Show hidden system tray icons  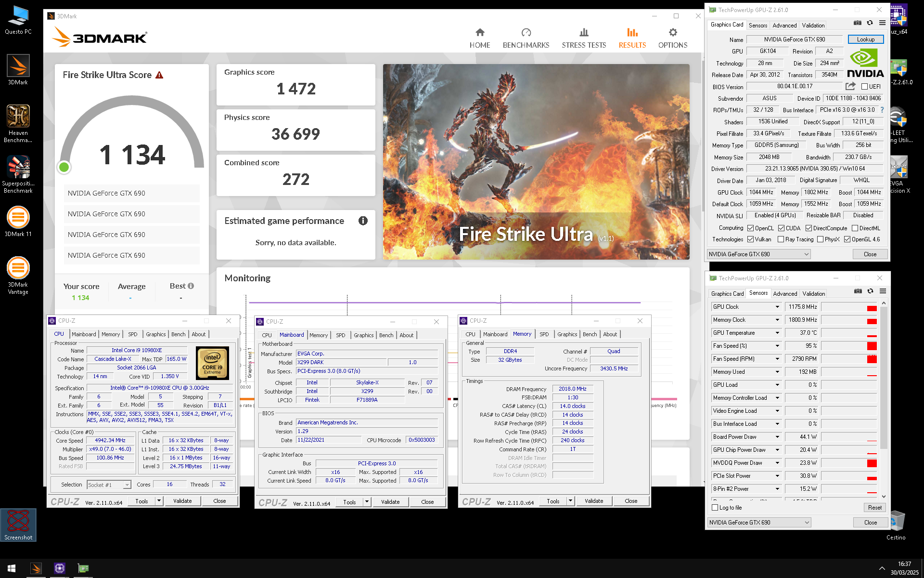[882, 568]
